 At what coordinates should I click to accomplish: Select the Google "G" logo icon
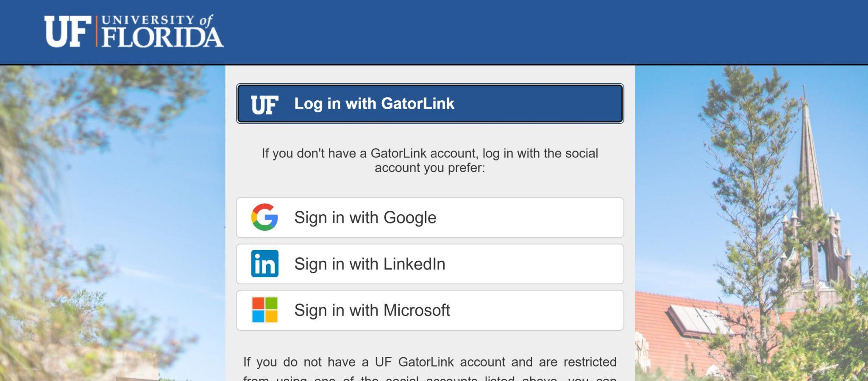[265, 217]
